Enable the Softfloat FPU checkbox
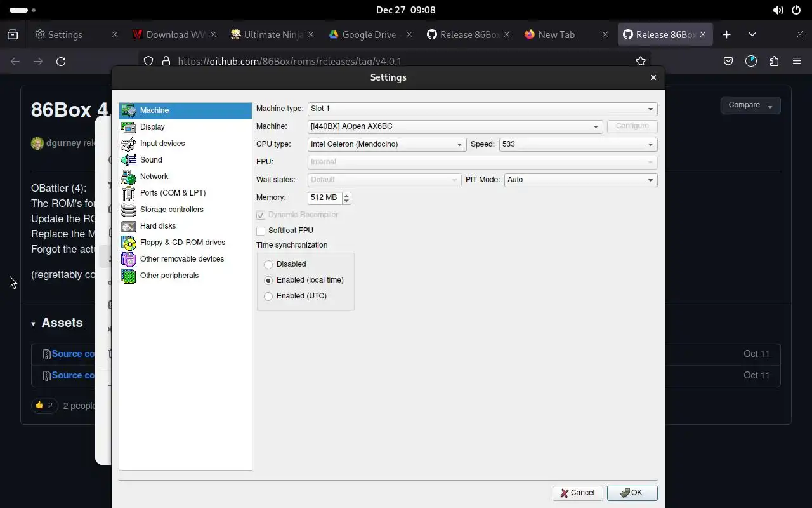 click(x=261, y=231)
